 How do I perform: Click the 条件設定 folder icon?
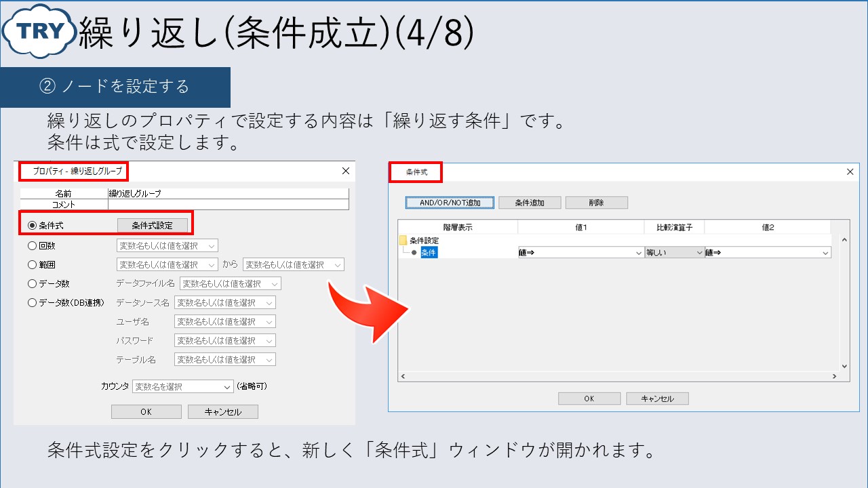(x=403, y=241)
